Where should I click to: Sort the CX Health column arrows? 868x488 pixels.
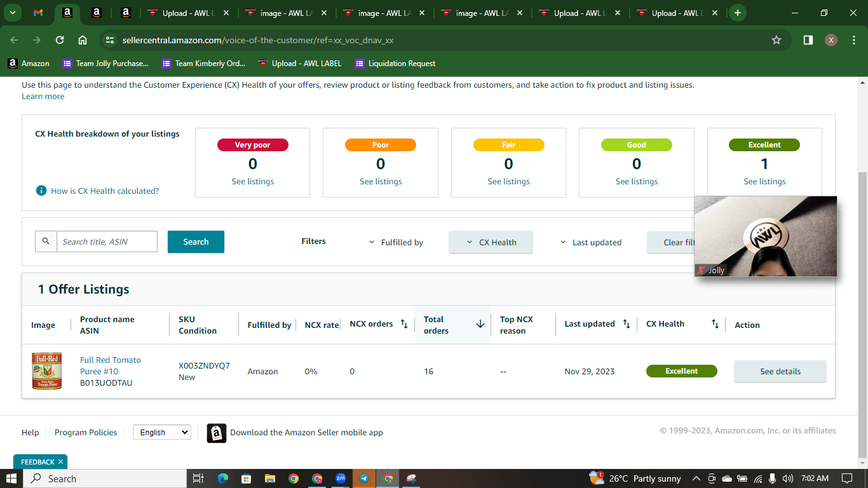pyautogui.click(x=715, y=324)
